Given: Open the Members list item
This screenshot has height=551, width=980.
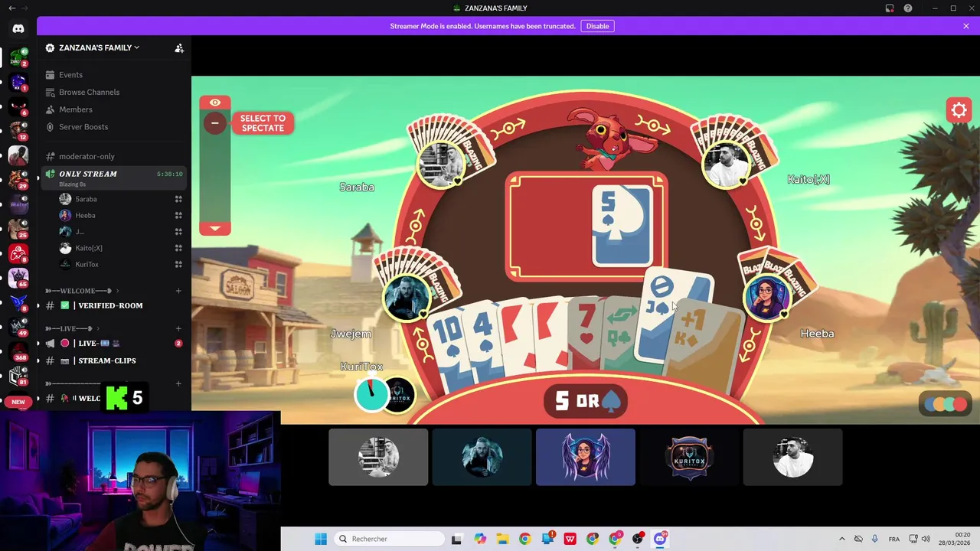Looking at the screenshot, I should click(76, 109).
